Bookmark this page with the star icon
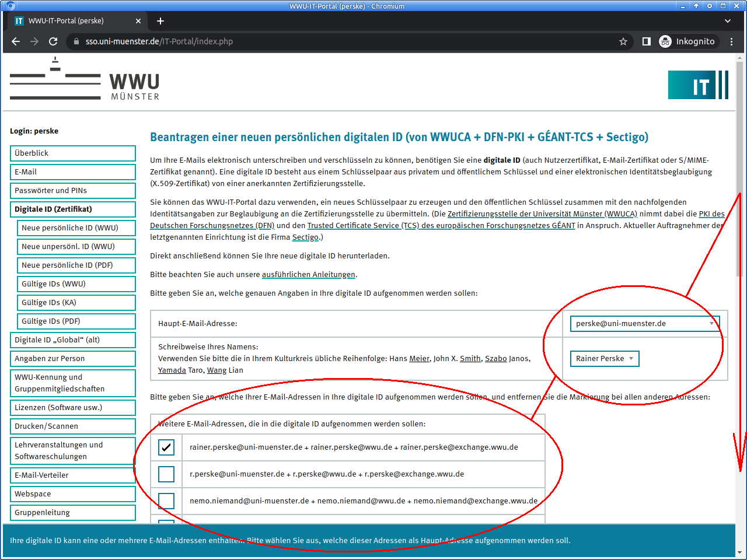The height and width of the screenshot is (560, 747). coord(623,41)
